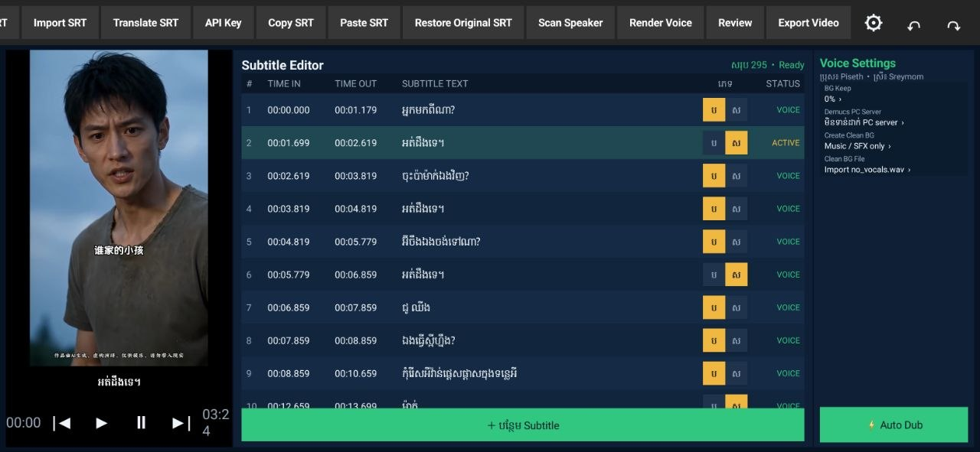Pause the video preview

coord(141,422)
